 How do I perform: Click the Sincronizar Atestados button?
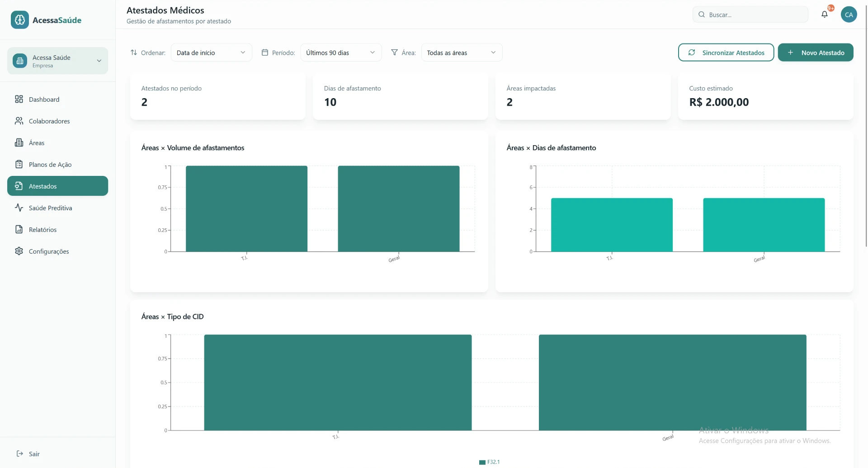tap(726, 52)
